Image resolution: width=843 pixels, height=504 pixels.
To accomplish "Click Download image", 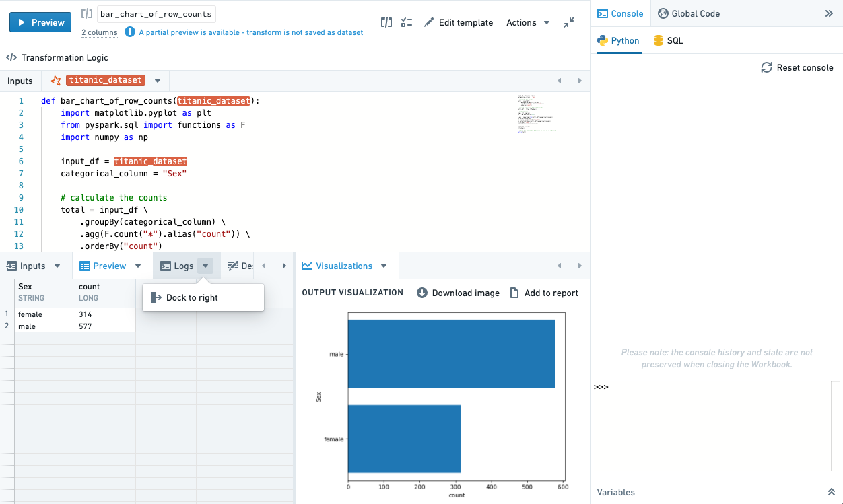I will 459,293.
